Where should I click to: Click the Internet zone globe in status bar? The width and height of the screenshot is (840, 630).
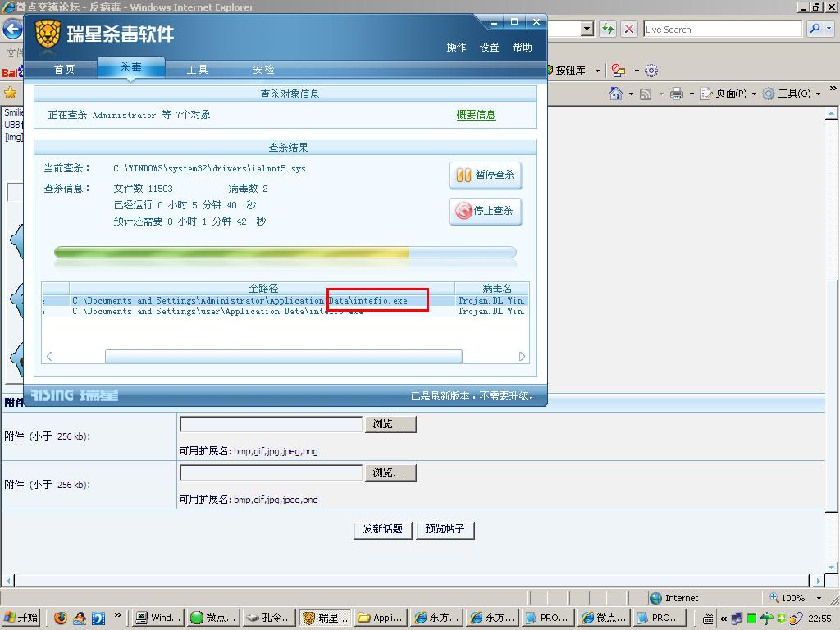click(x=655, y=598)
